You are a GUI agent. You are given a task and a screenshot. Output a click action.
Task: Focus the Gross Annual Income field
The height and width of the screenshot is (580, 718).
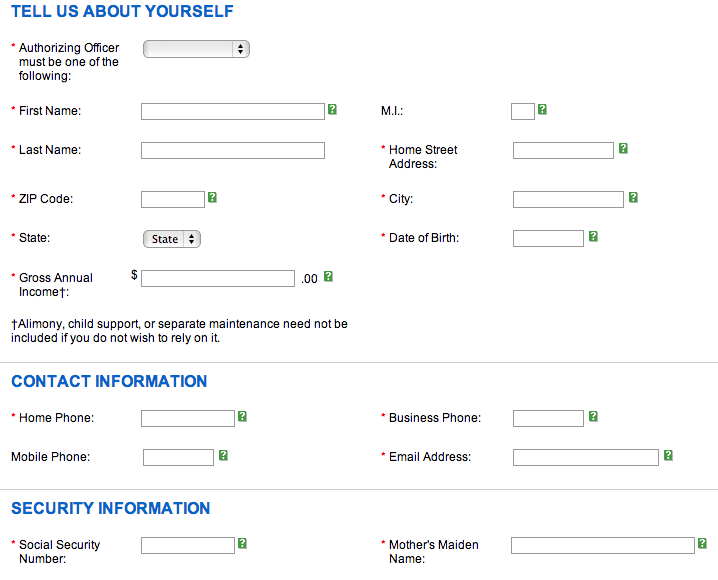pyautogui.click(x=218, y=278)
